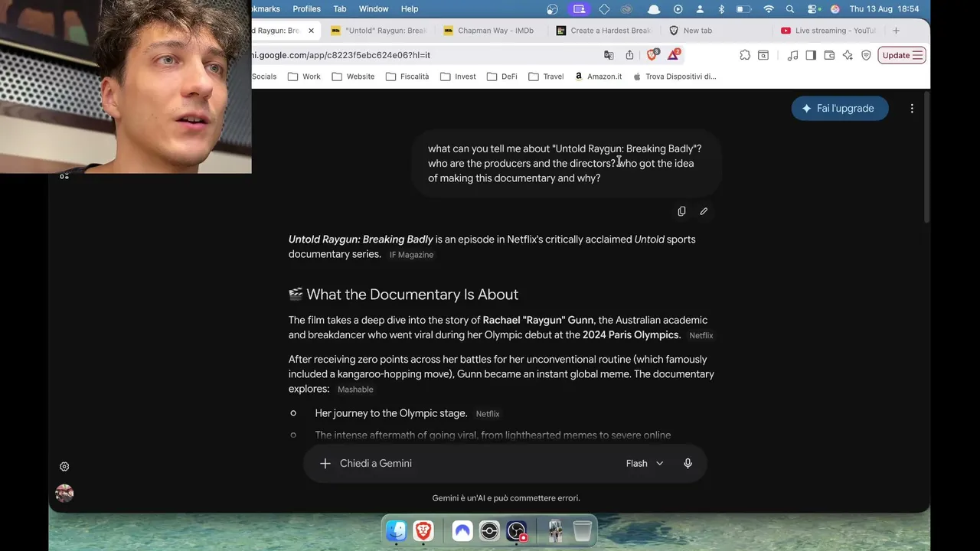Viewport: 980px width, 551px height.
Task: Click the tab search icon in toolbar
Action: [x=763, y=55]
